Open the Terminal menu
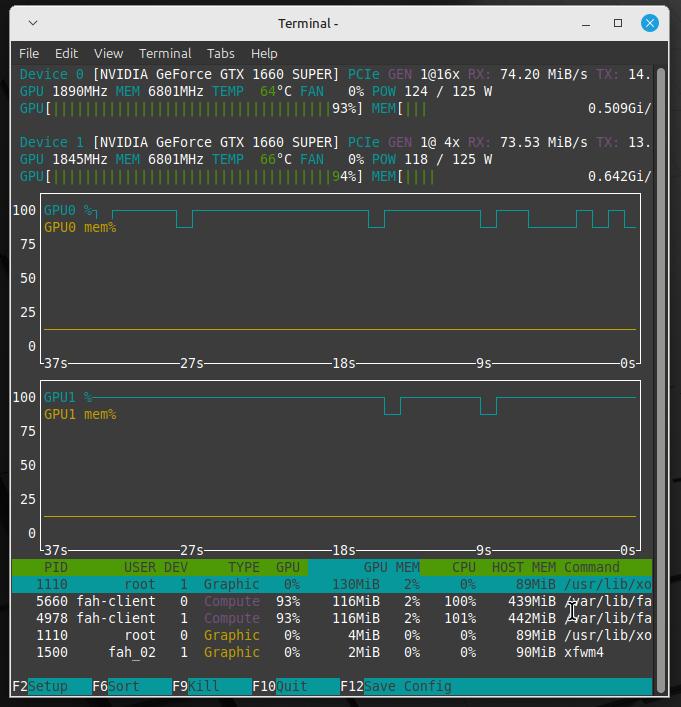 tap(165, 53)
